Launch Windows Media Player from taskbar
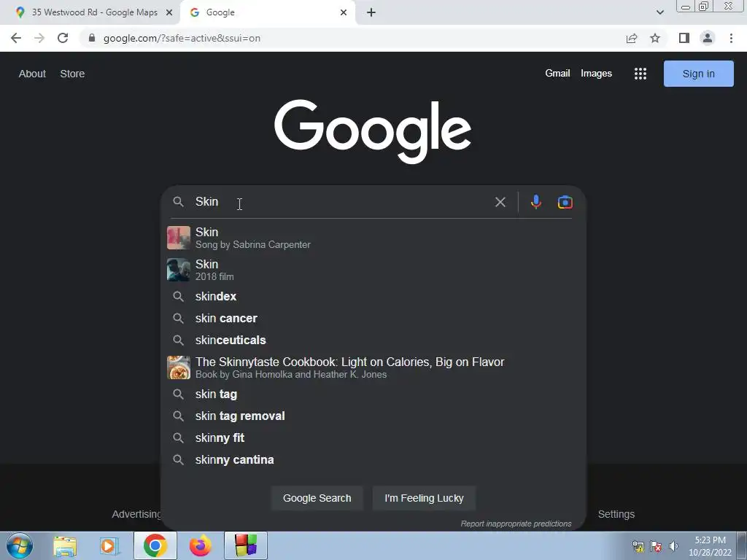Image resolution: width=747 pixels, height=560 pixels. [x=109, y=545]
